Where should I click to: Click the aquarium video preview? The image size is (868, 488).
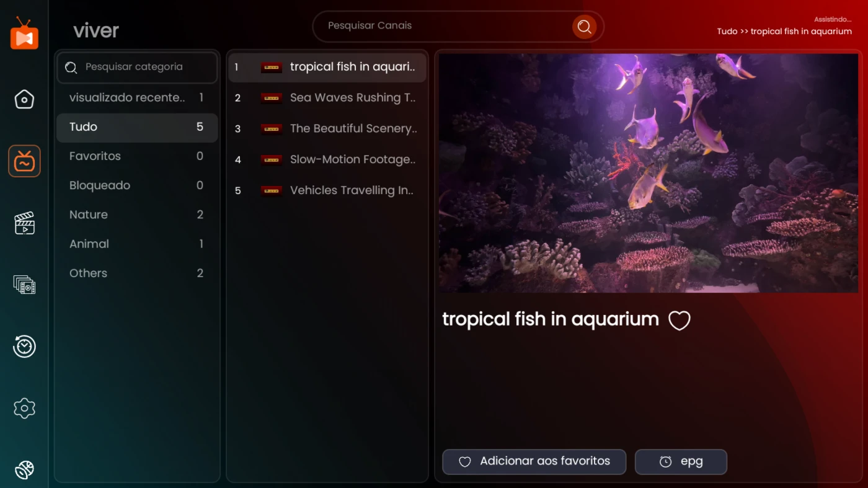pyautogui.click(x=648, y=173)
